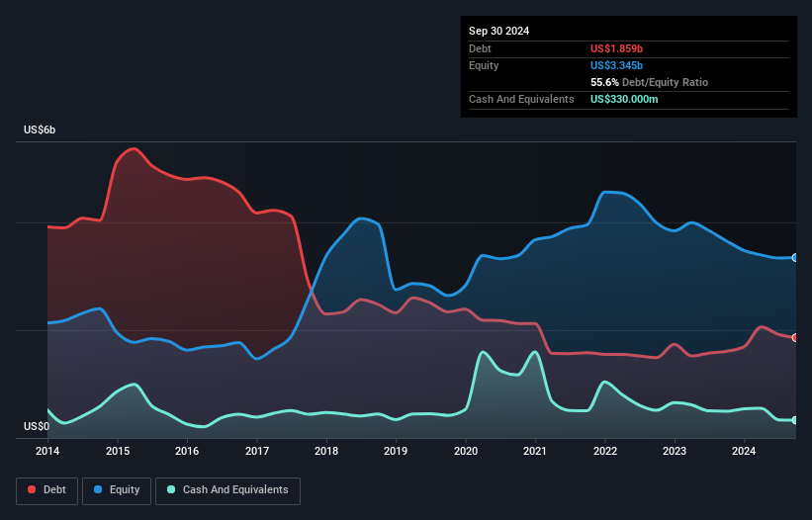Click the 2015 x-axis label
Screen dimensions: 812x520
[118, 451]
